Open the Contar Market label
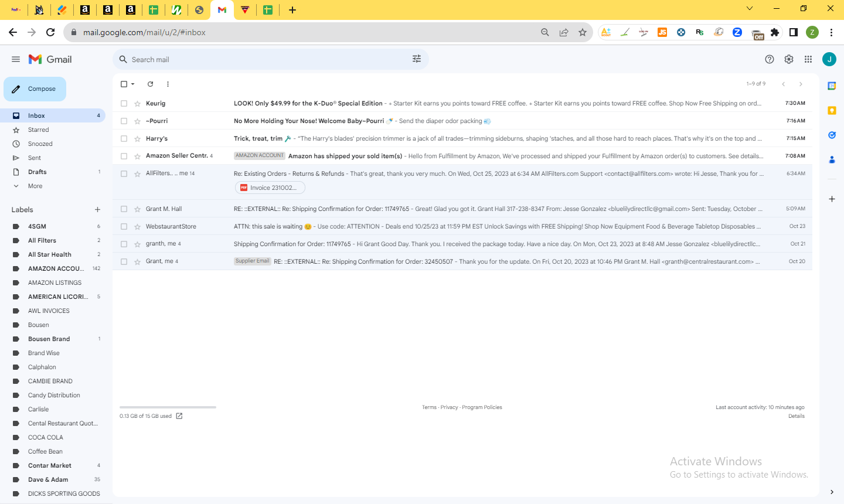 53,465
